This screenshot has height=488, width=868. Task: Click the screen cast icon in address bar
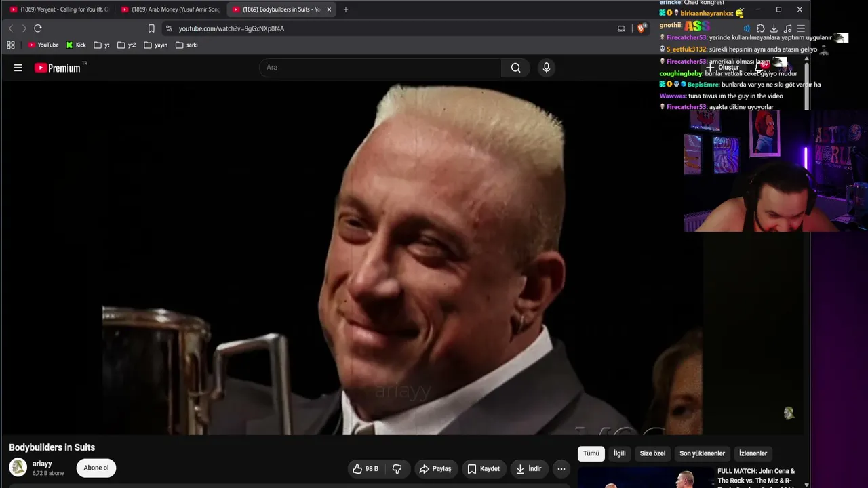pyautogui.click(x=621, y=28)
